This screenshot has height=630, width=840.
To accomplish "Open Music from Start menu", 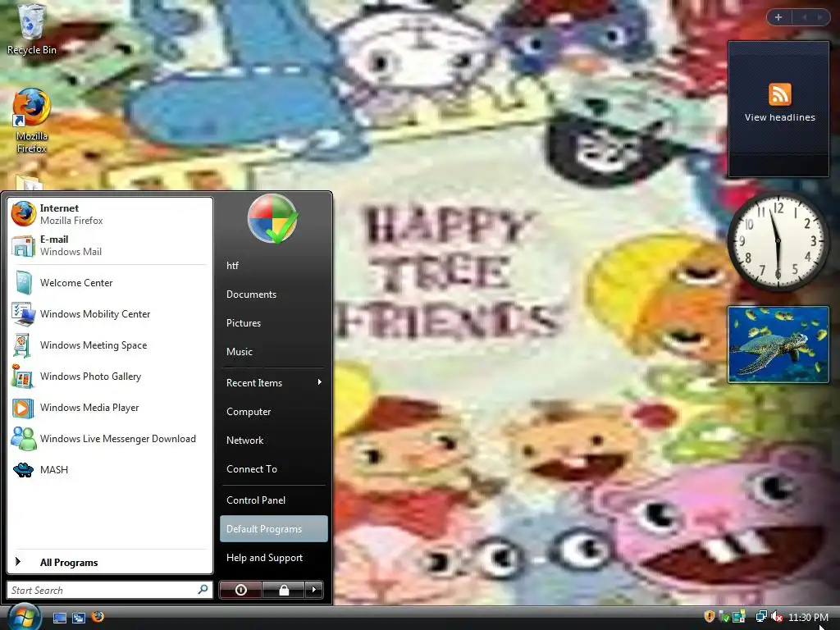I will coord(274,351).
